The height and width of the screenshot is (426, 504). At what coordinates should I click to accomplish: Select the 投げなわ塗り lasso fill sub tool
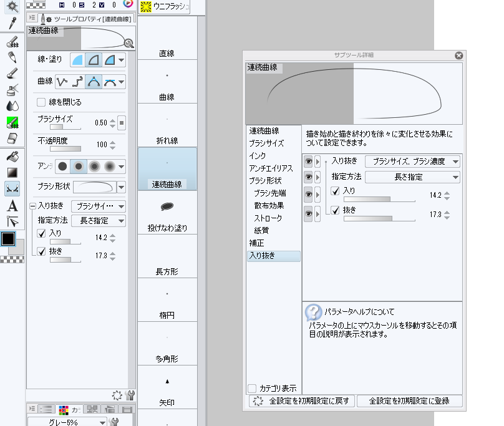pos(167,213)
